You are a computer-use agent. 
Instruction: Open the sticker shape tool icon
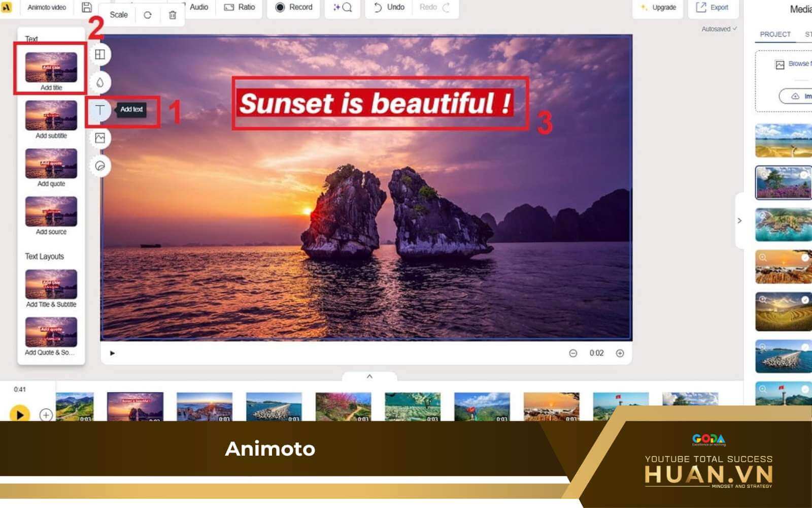[100, 166]
